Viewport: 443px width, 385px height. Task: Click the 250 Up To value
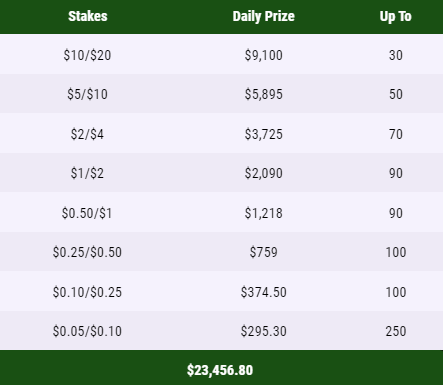396,331
